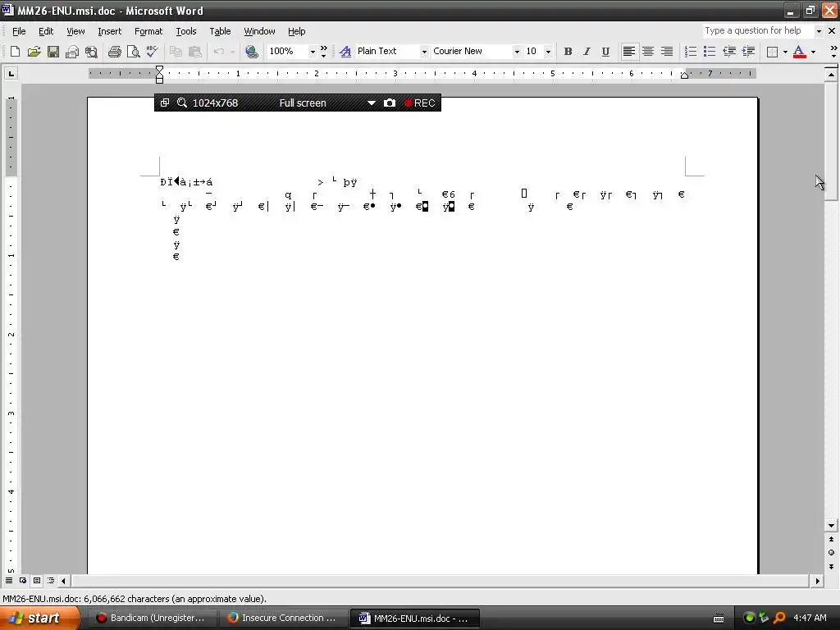840x630 pixels.
Task: Open the Help menu
Action: click(296, 31)
